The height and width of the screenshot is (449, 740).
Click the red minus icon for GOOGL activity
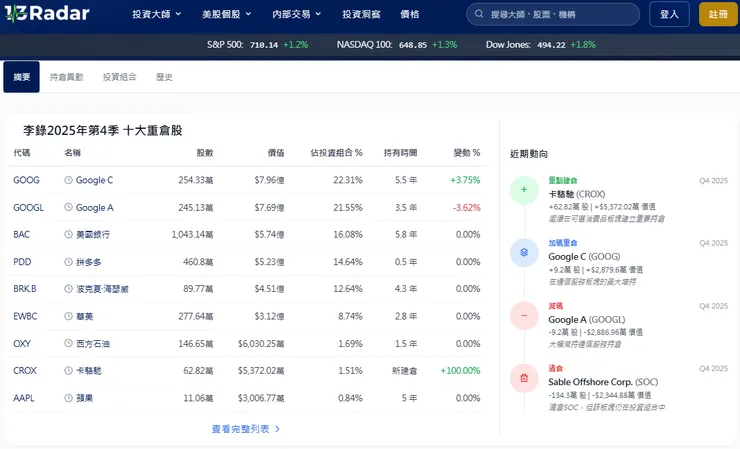tap(524, 315)
